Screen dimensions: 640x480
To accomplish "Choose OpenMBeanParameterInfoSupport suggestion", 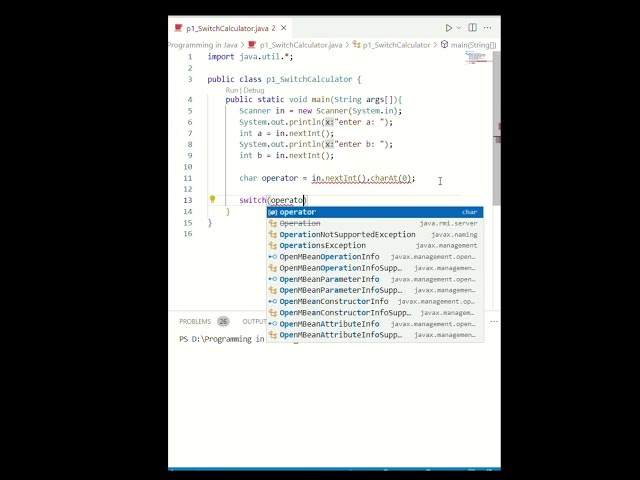I will pyautogui.click(x=375, y=290).
